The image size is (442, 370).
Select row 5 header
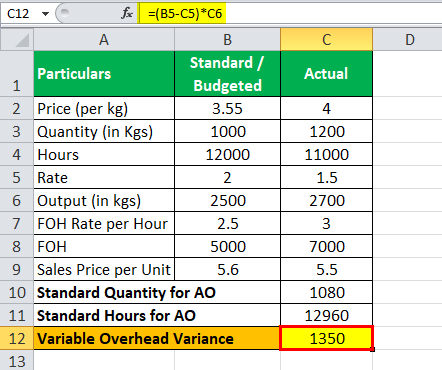[17, 177]
